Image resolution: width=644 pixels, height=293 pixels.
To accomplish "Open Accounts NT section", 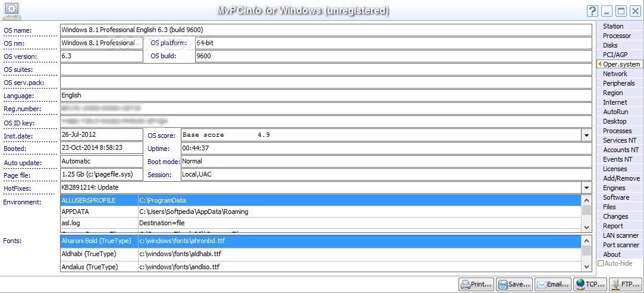I will (619, 150).
